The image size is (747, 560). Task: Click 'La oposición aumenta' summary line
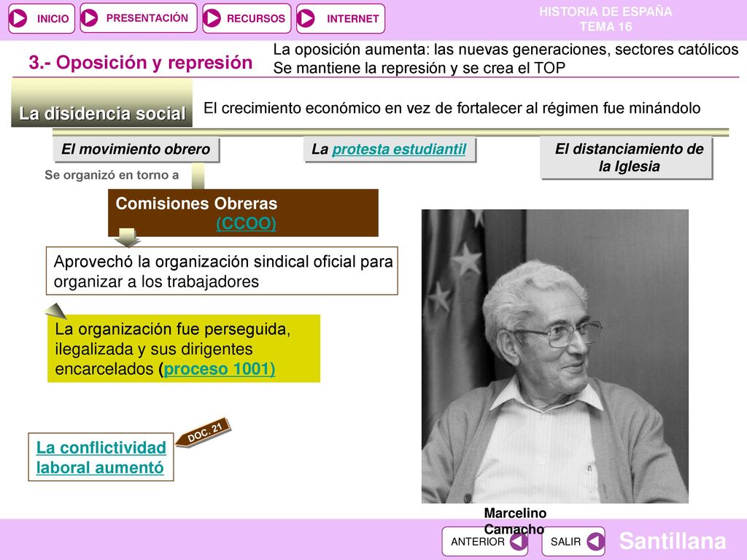point(506,50)
